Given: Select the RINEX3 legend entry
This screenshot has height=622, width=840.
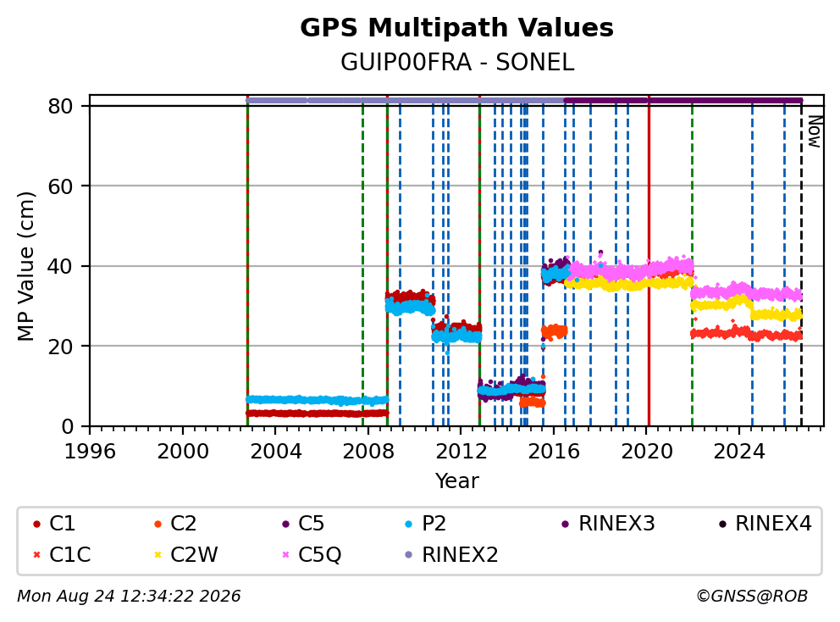Looking at the screenshot, I should click(608, 524).
